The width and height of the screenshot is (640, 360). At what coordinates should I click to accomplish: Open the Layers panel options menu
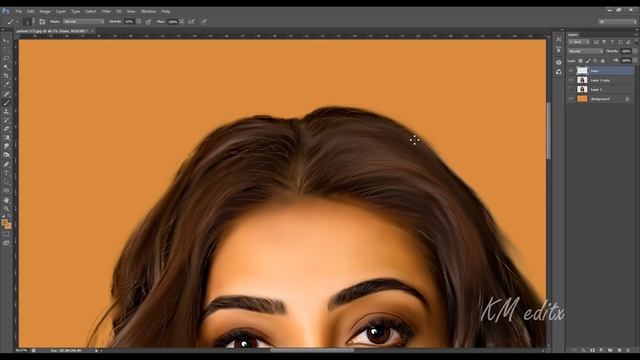click(636, 35)
